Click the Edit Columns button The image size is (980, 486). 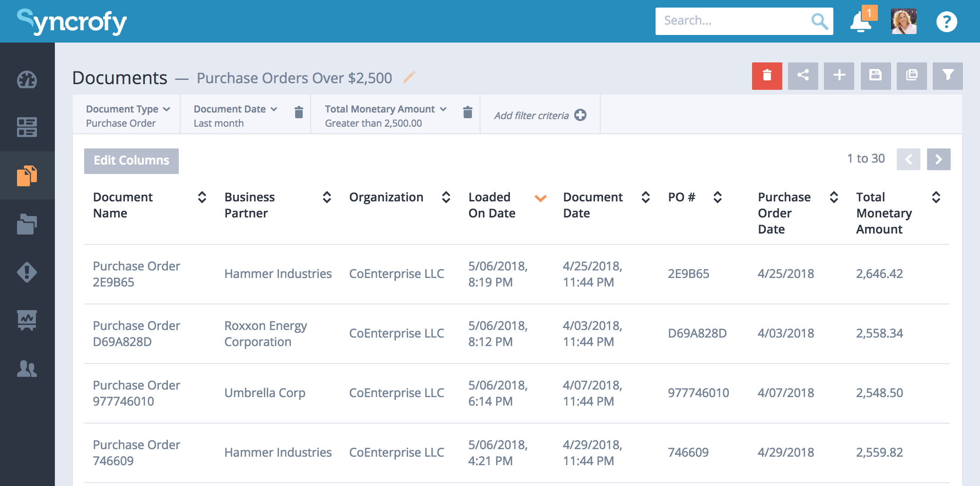coord(131,161)
